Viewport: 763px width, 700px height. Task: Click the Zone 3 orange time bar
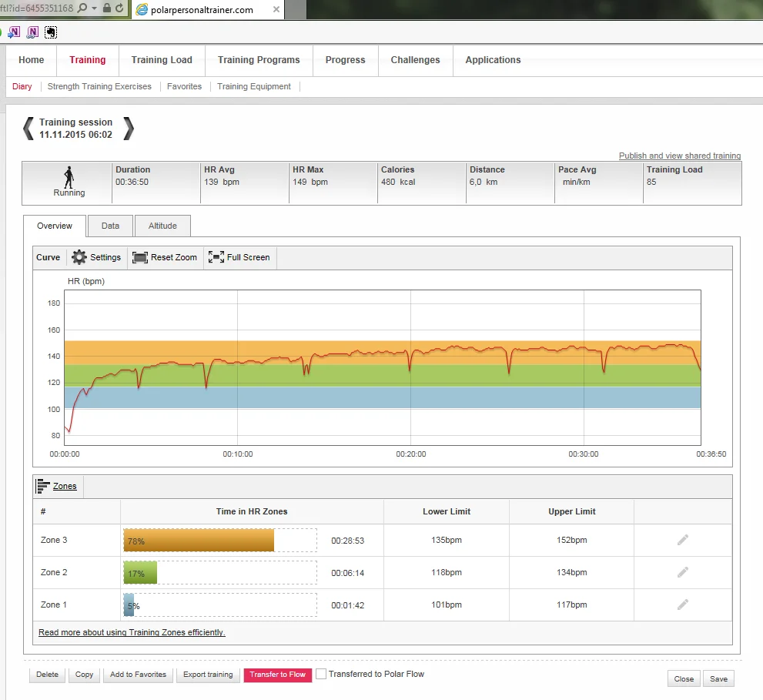(x=199, y=541)
